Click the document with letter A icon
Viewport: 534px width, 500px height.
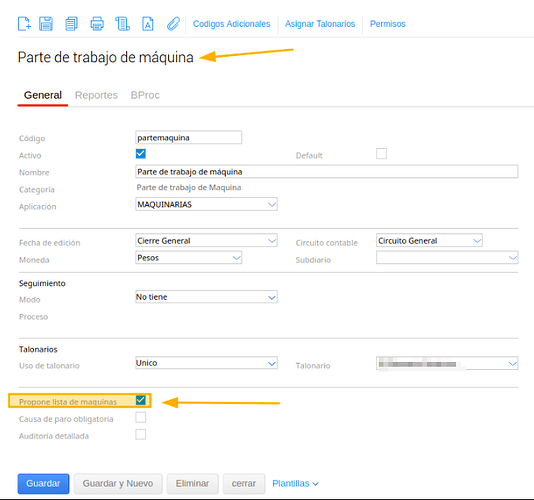[147, 24]
